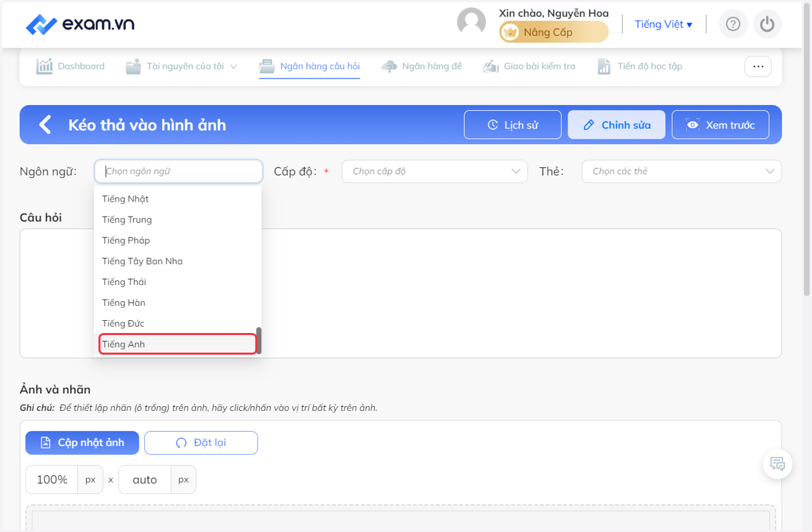Click the Tài nguyên của tôi folder icon
The width and height of the screenshot is (812, 532).
pyautogui.click(x=134, y=66)
